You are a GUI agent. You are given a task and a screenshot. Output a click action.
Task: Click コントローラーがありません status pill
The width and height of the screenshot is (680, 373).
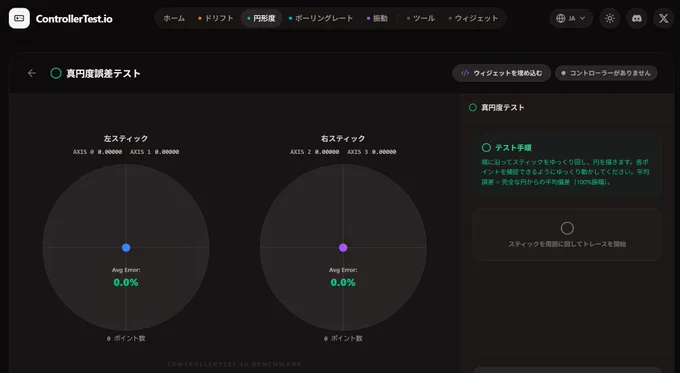coord(606,73)
